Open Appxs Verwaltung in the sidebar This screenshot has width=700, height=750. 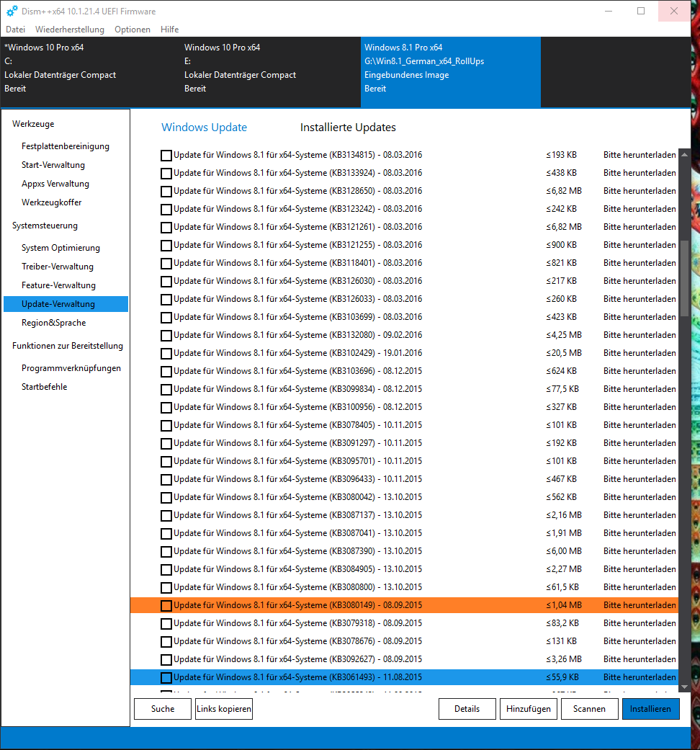coord(55,184)
